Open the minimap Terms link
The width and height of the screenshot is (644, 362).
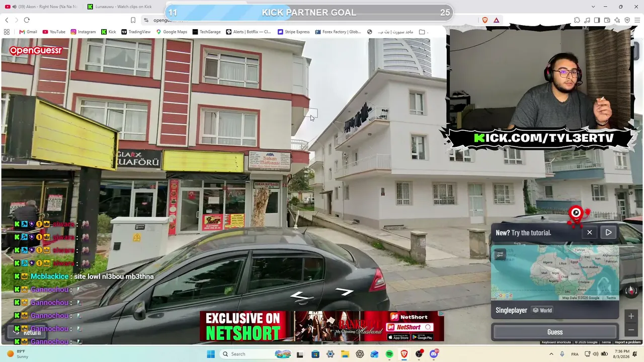[x=611, y=298]
